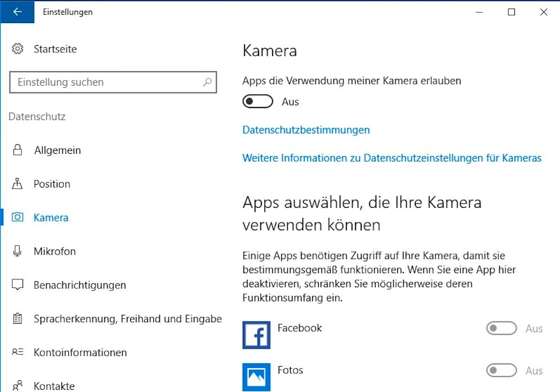This screenshot has width=560, height=392.
Task: Go back with the arrow button
Action: click(17, 12)
